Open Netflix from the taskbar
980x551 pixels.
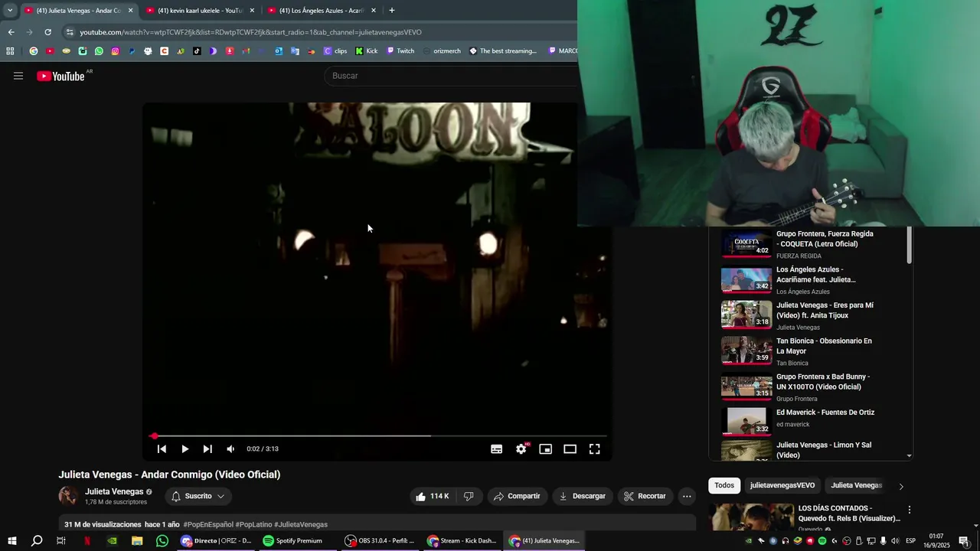87,540
